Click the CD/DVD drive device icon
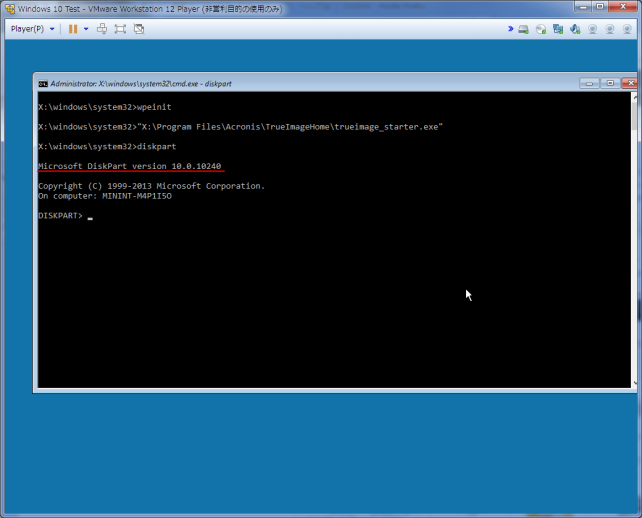The image size is (642, 518). (x=541, y=29)
